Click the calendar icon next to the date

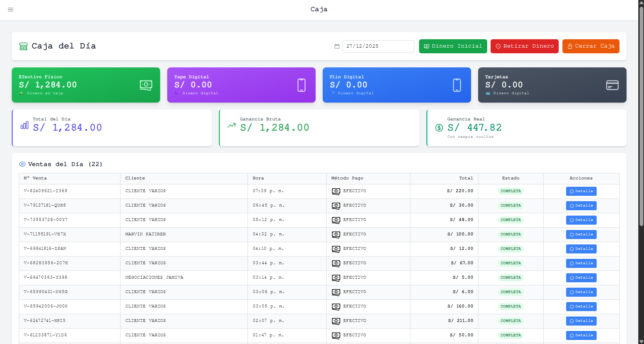[x=337, y=46]
